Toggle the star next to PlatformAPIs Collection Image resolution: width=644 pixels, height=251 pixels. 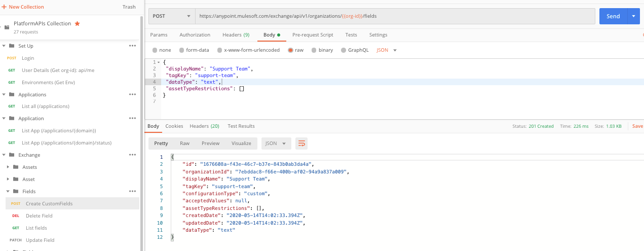coord(77,23)
